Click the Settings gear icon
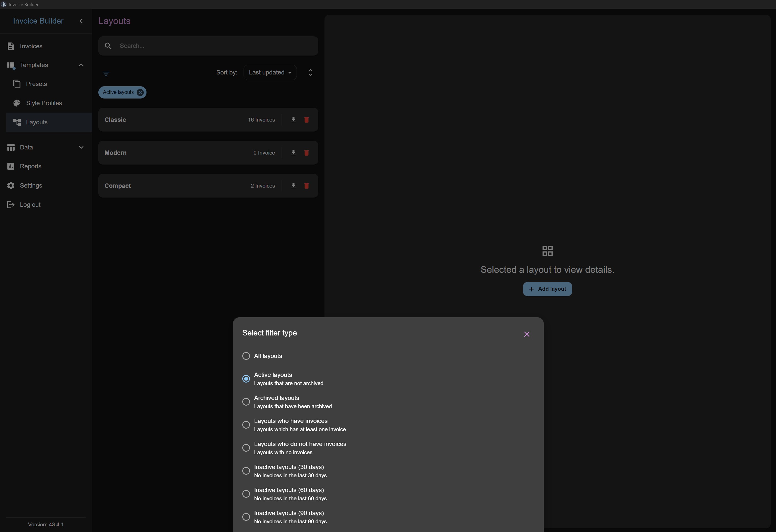The image size is (776, 532). [11, 186]
